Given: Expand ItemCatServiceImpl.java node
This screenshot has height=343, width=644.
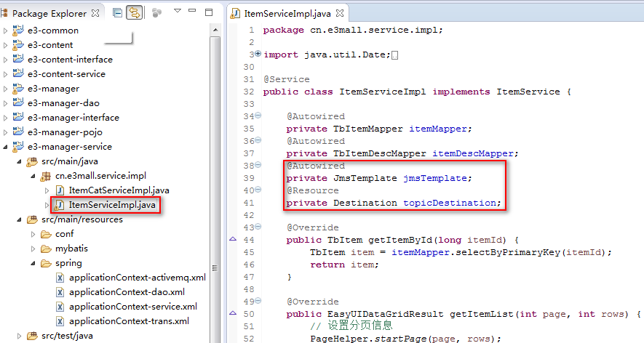Looking at the screenshot, I should pos(47,191).
